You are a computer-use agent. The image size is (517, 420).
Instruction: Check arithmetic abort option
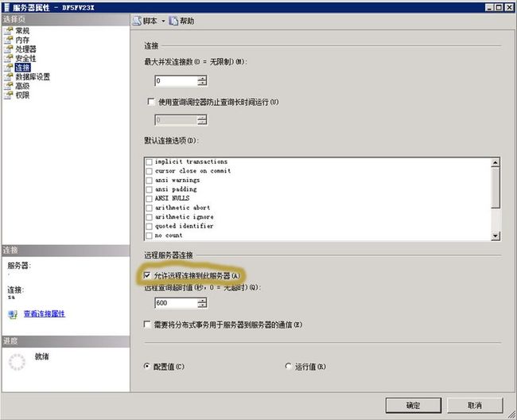[x=149, y=208]
